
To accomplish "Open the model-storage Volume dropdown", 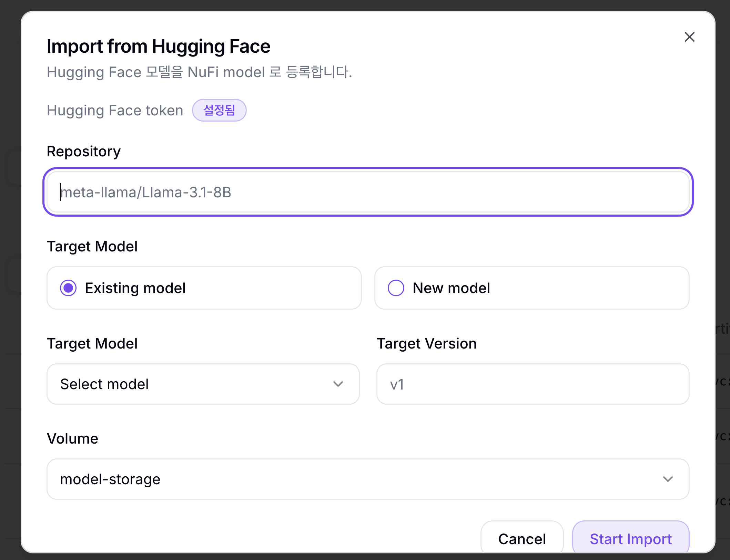I will (368, 479).
